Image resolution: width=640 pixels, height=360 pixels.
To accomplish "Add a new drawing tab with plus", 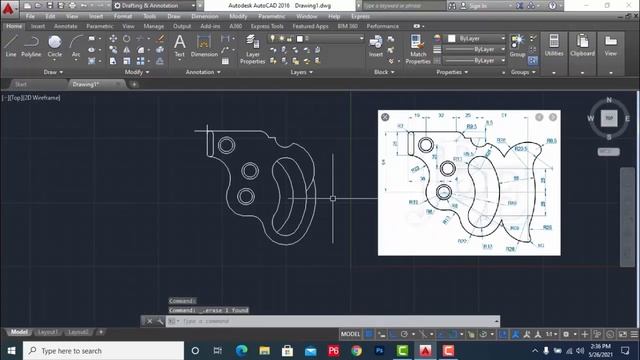I will tap(134, 84).
